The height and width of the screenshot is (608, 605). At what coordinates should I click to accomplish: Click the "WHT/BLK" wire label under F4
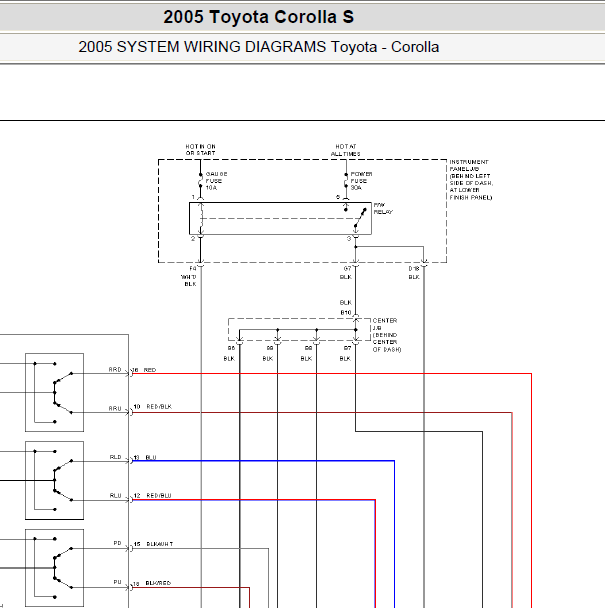(x=189, y=280)
